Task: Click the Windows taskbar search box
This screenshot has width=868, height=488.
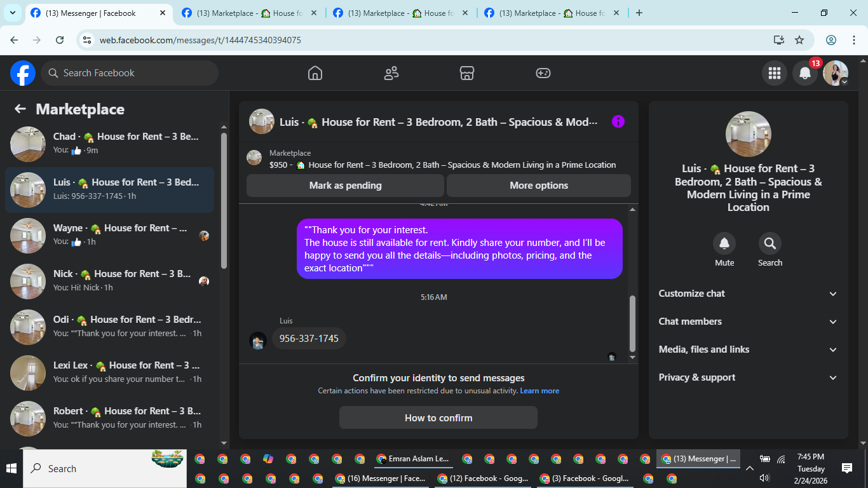Action: tap(105, 468)
